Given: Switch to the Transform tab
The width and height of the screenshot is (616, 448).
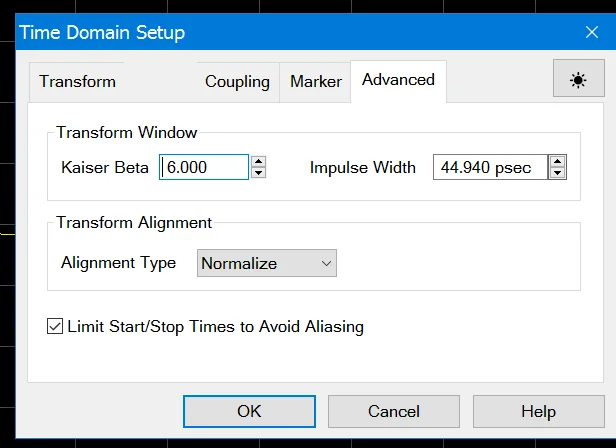Looking at the screenshot, I should [78, 82].
